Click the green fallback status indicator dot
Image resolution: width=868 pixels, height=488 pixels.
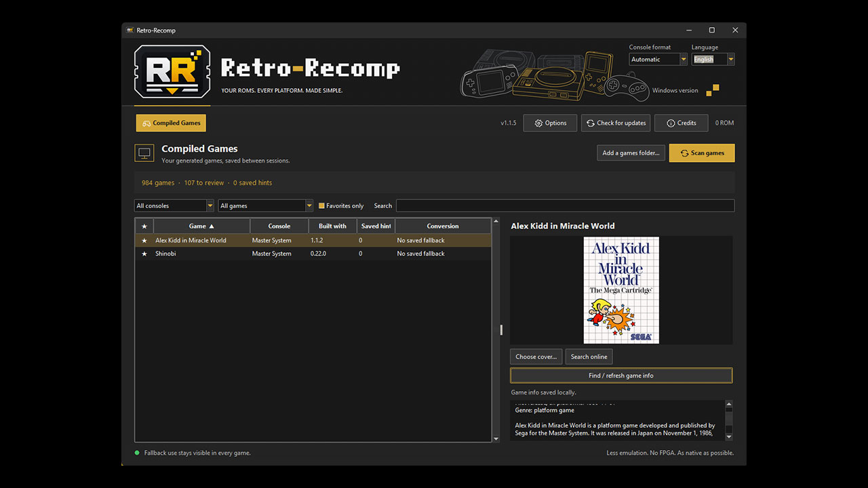coord(137,453)
